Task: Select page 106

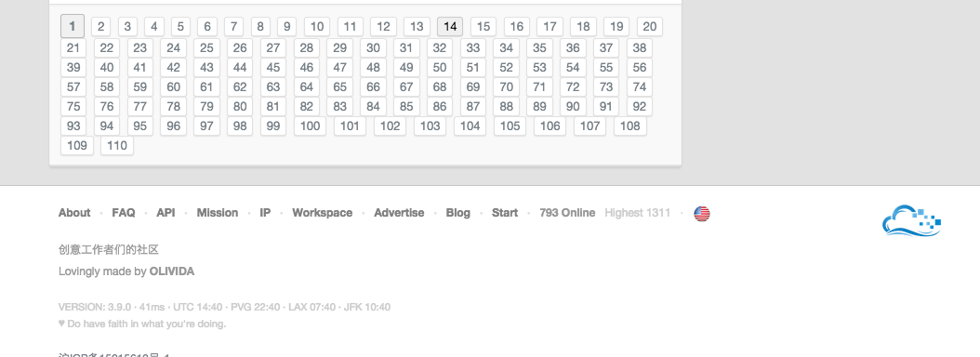Action: (550, 126)
